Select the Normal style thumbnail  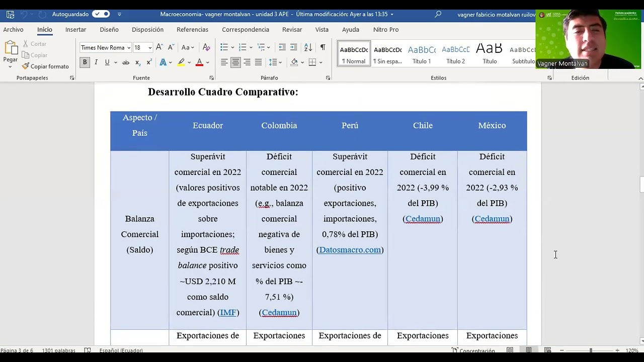tap(354, 54)
